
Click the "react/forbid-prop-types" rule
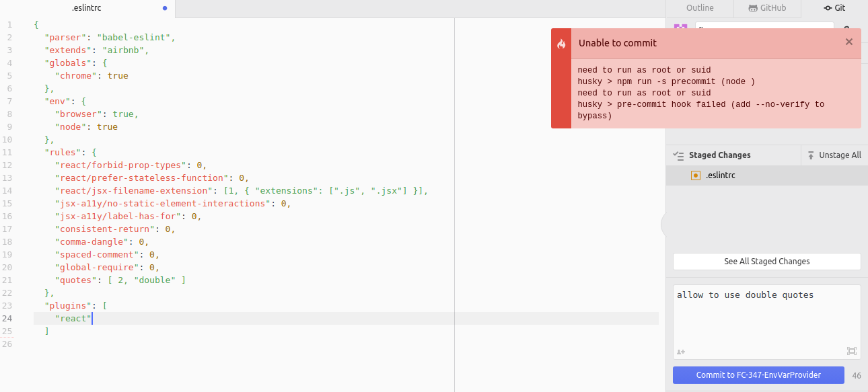pos(121,165)
